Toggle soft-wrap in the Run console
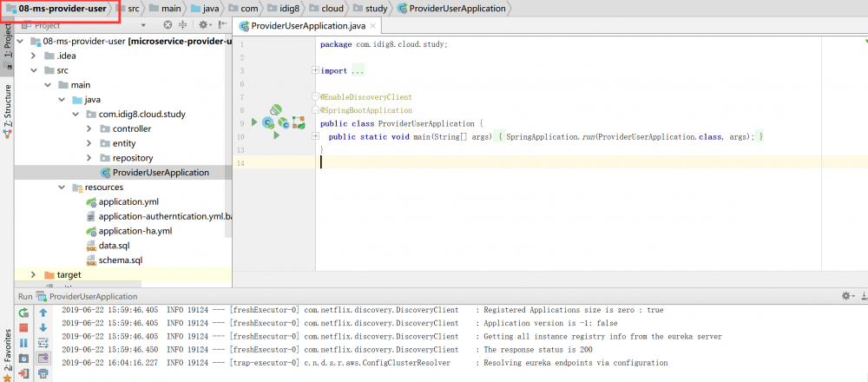This screenshot has height=382, width=868. pos(43,342)
